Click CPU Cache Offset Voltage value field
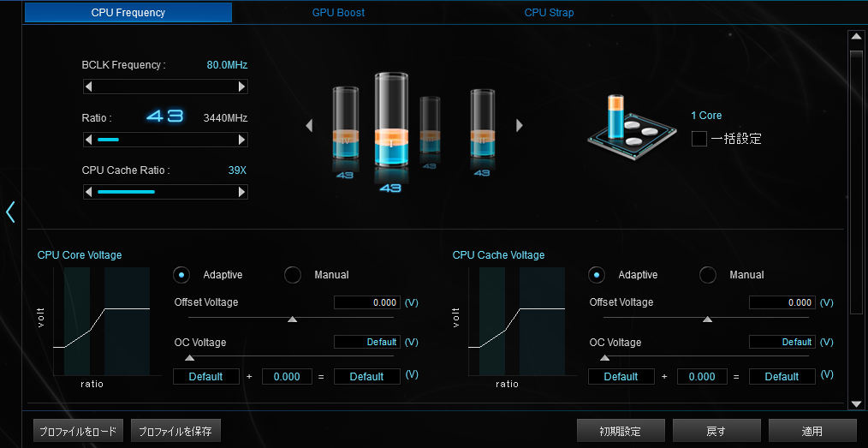 782,302
